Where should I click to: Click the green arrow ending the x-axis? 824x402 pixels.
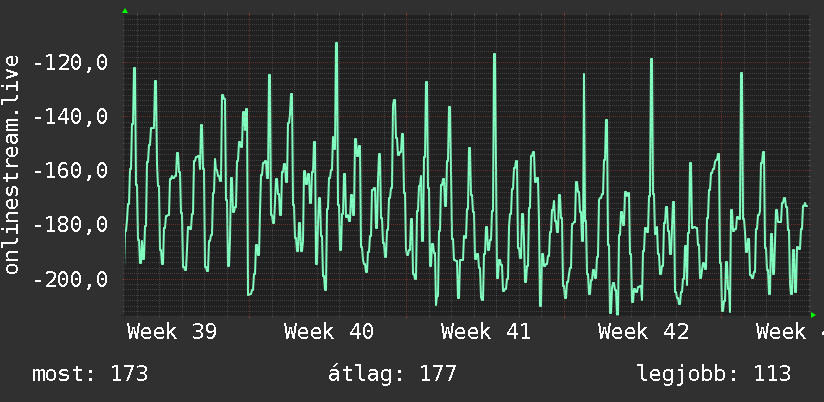pyautogui.click(x=813, y=315)
